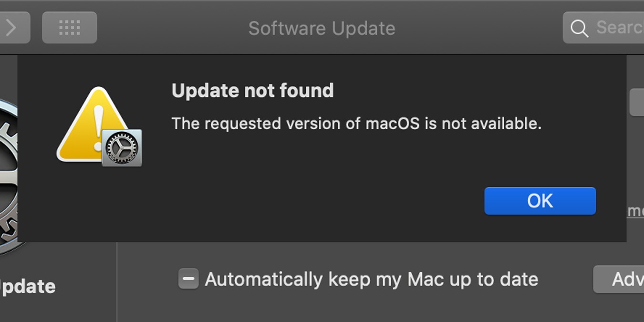Enable "Automatically keep my Mac up to date"

tap(188, 279)
